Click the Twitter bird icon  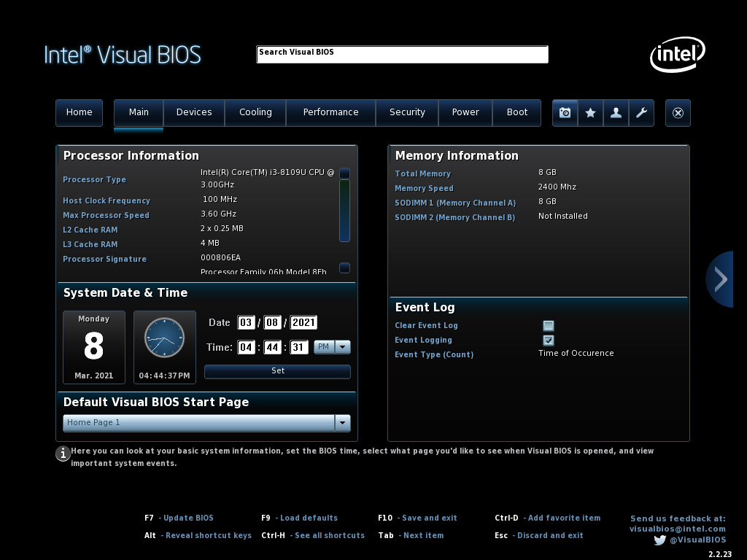click(x=659, y=540)
